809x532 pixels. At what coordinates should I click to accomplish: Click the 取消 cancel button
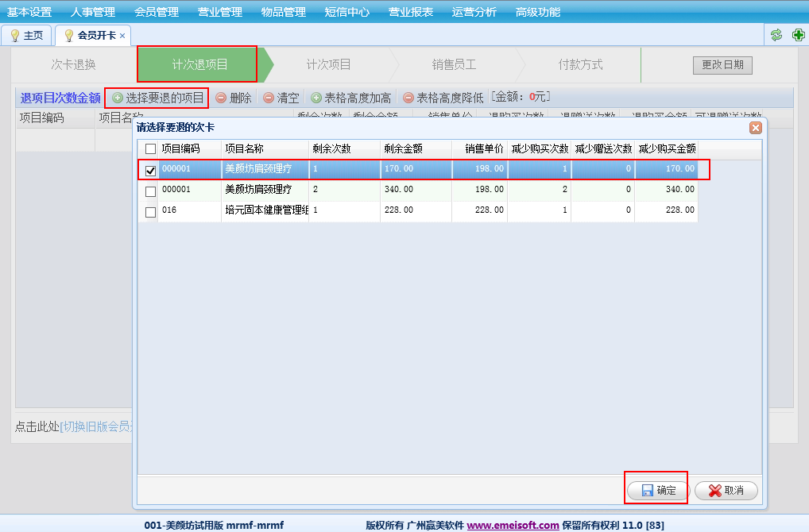pyautogui.click(x=726, y=491)
